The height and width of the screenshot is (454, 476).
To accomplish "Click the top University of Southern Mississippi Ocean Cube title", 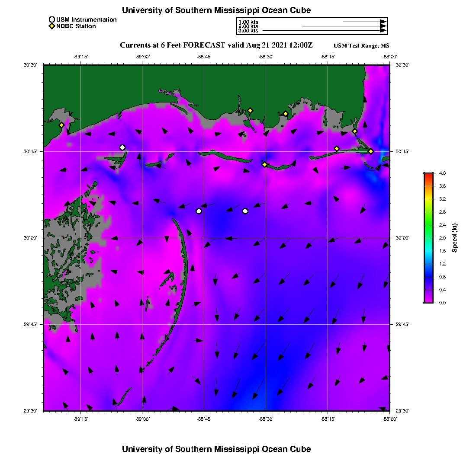I will pyautogui.click(x=216, y=10).
